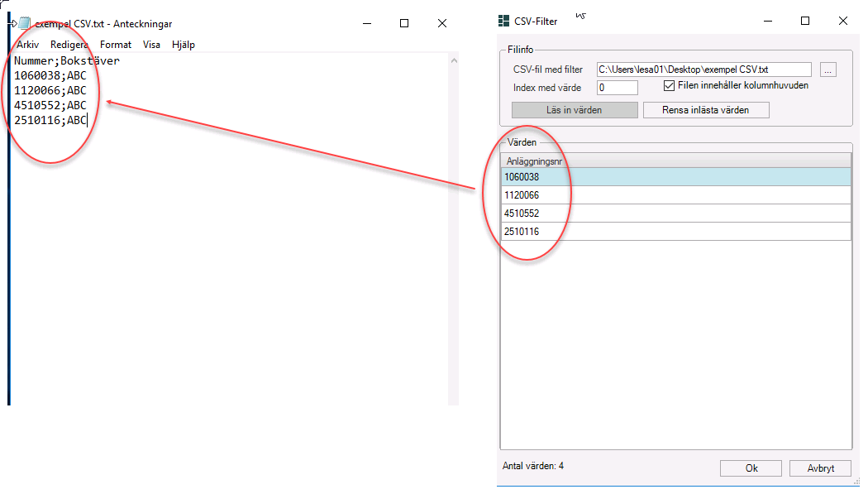Close the CSV-Filter dialog window

coord(842,22)
